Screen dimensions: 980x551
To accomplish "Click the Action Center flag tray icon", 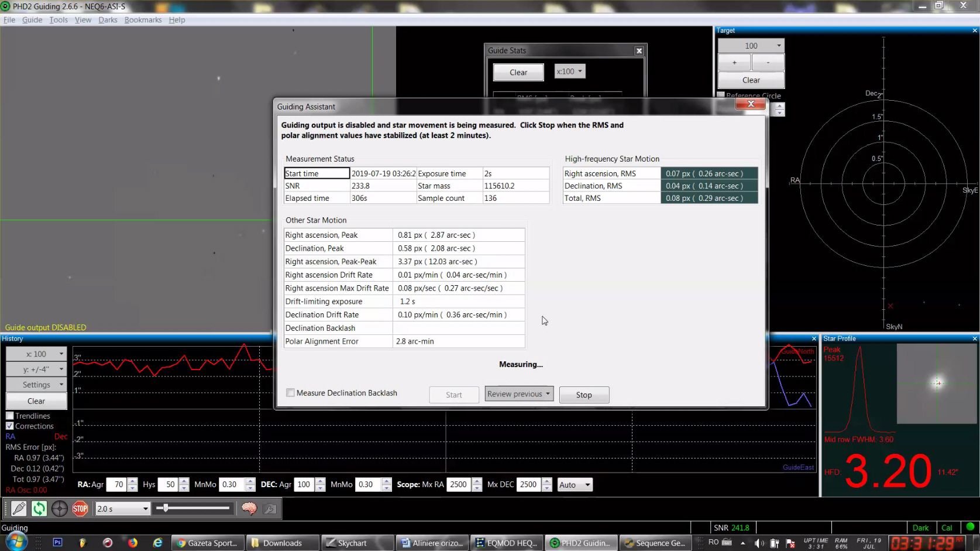I will [790, 543].
